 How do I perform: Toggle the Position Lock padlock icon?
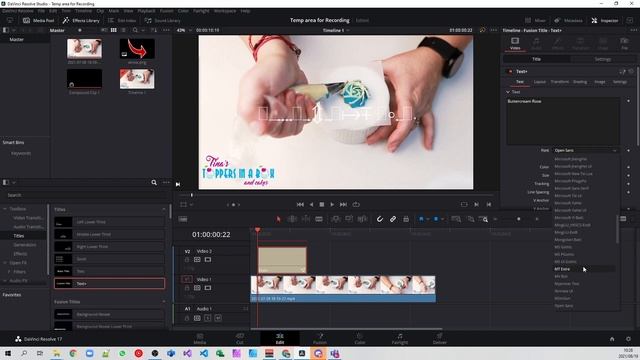click(x=406, y=219)
